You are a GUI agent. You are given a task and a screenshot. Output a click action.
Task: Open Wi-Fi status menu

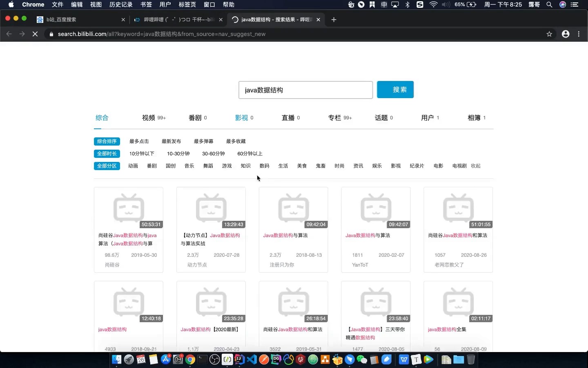tap(434, 4)
